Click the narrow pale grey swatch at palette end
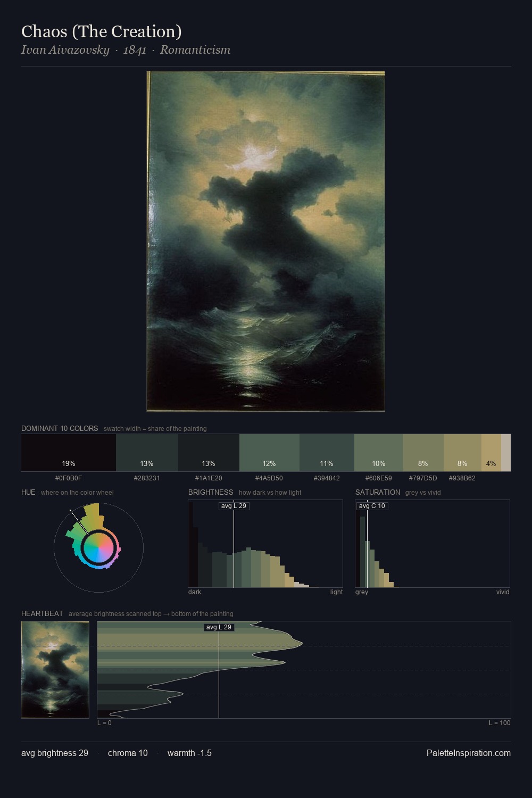Screen dimensions: 532x798 pos(506,453)
